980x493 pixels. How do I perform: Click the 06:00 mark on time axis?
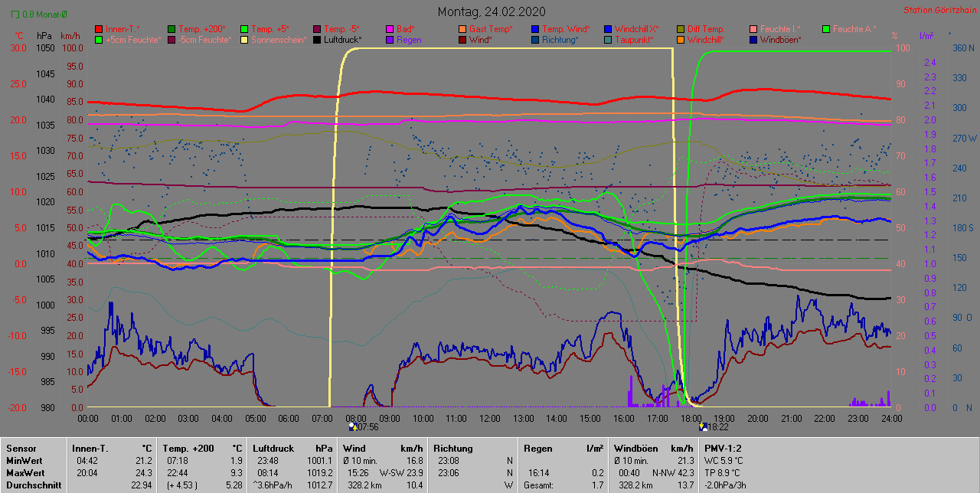(x=289, y=418)
